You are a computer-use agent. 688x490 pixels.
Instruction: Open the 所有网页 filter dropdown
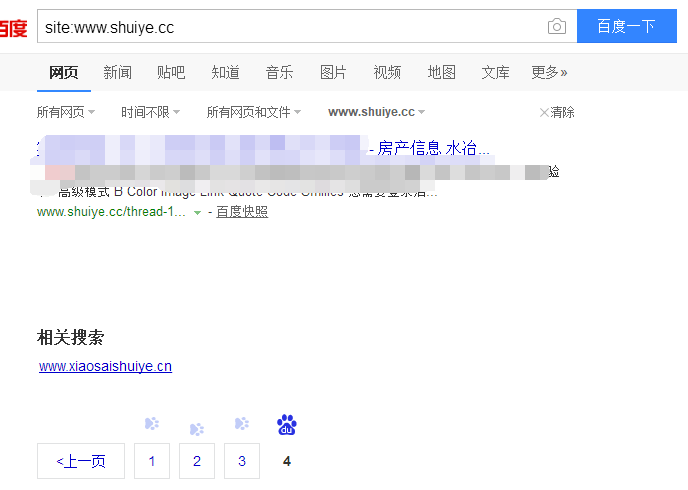pos(66,112)
